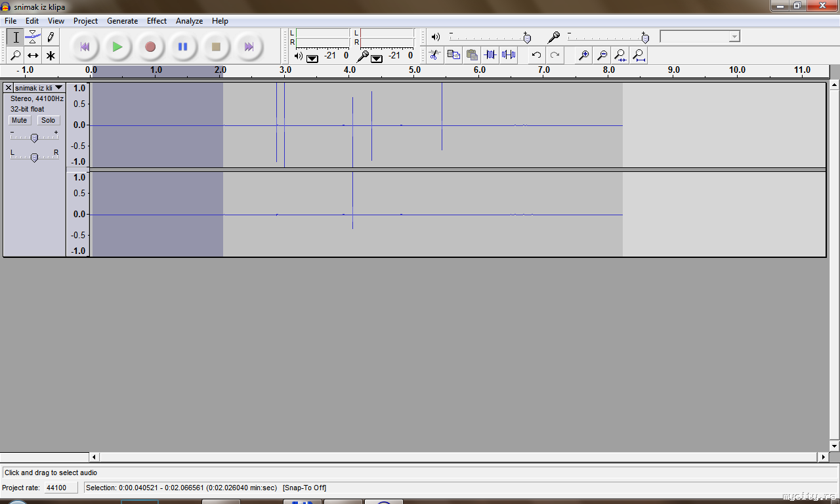Screen dimensions: 840x504
Task: Open the Analyze menu
Action: (189, 21)
